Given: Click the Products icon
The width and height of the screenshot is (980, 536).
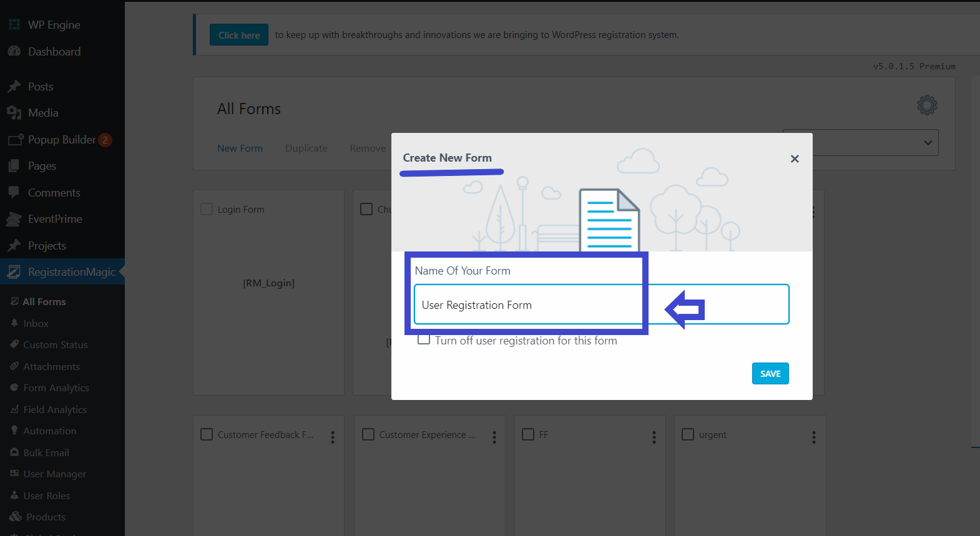Looking at the screenshot, I should click(16, 517).
